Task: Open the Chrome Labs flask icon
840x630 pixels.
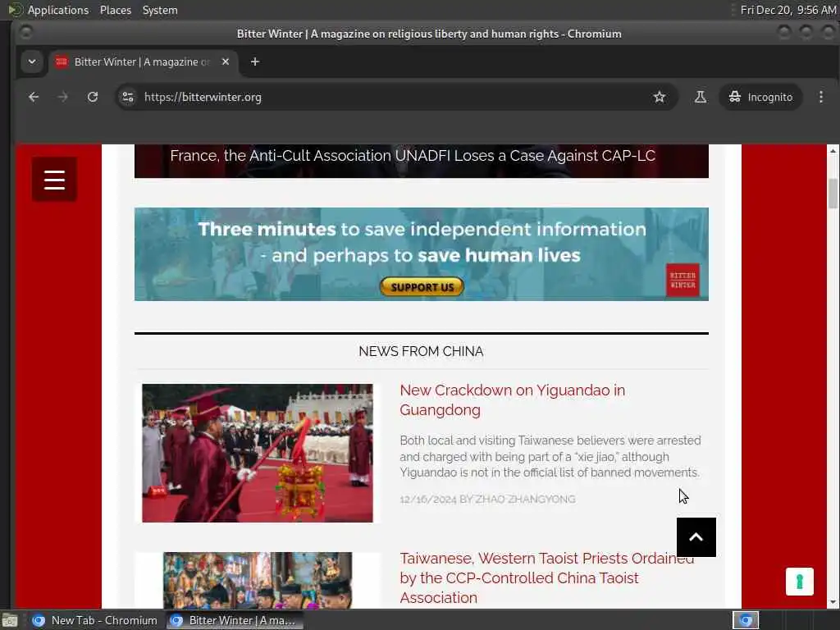Action: 701,97
